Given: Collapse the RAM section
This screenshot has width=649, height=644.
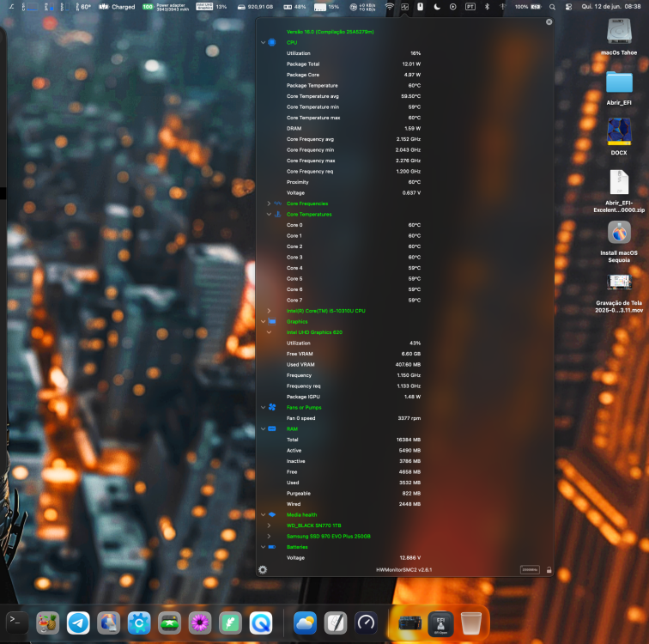Looking at the screenshot, I should (x=263, y=428).
